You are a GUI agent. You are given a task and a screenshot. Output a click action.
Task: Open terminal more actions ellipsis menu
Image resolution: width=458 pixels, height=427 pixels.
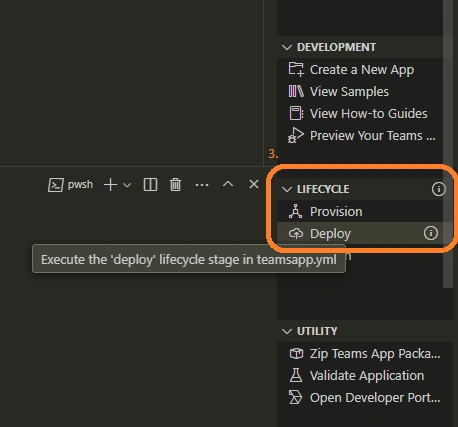click(x=202, y=185)
